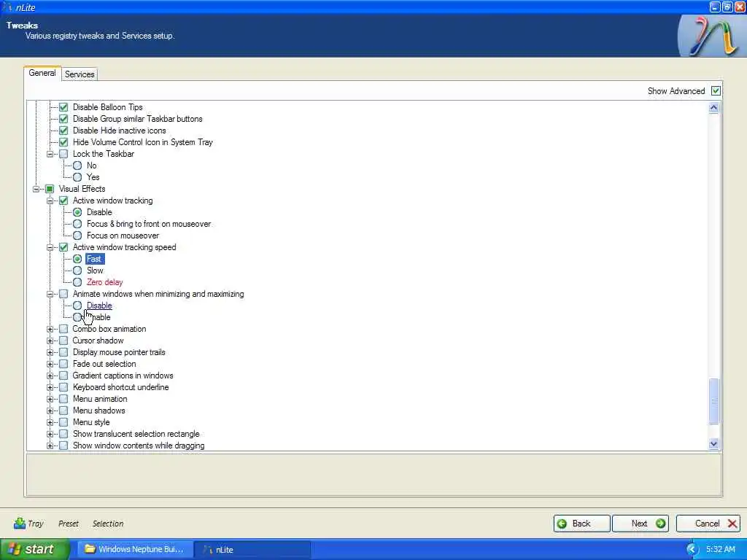
Task: Click the tree view scrollbar thumb
Action: click(713, 401)
